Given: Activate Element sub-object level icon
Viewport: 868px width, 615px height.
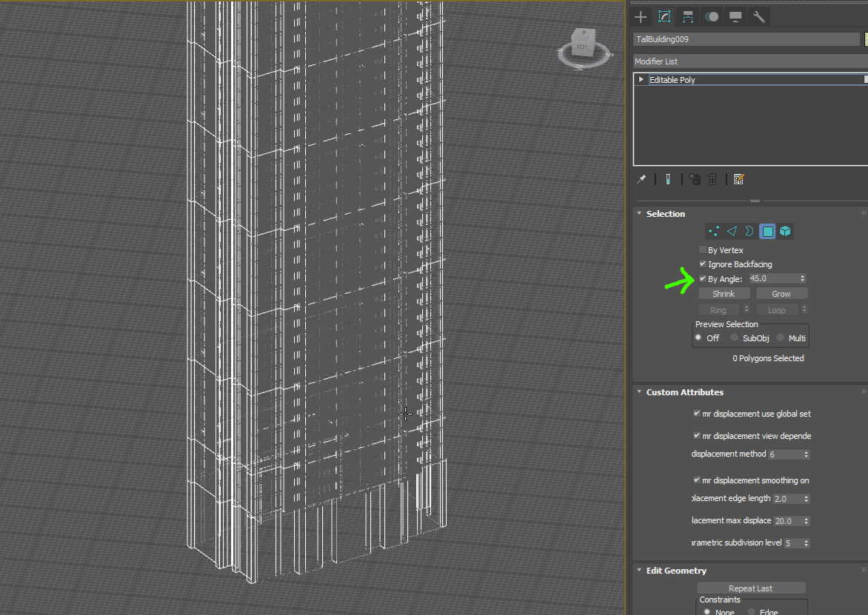Looking at the screenshot, I should [x=786, y=232].
